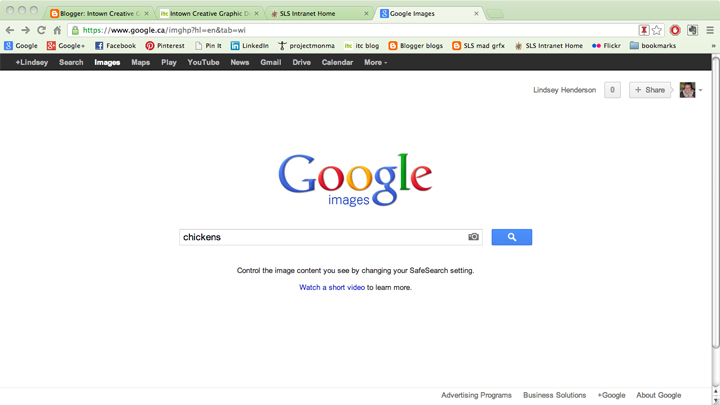Open the Facebook bookmark
Screen dimensions: 720x405
click(x=116, y=45)
